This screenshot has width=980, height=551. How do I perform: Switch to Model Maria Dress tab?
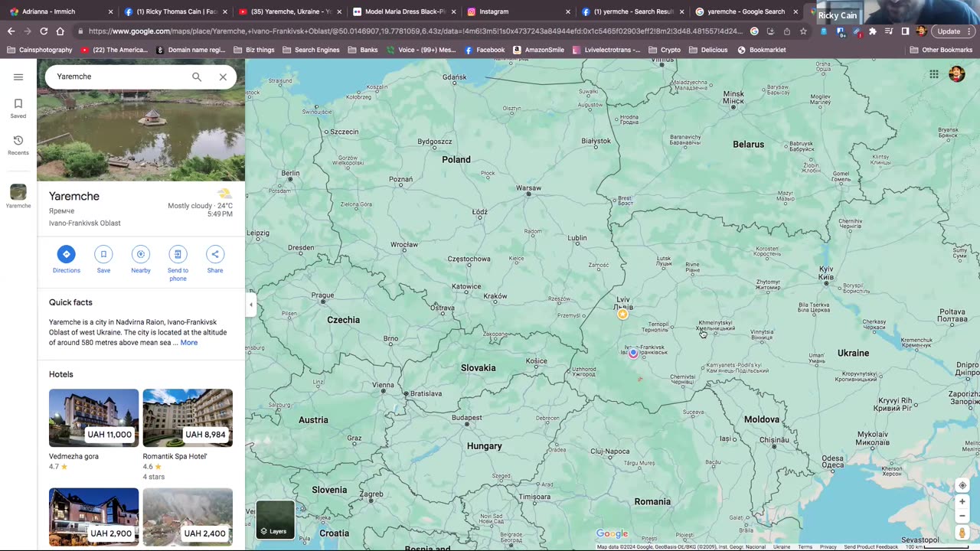click(403, 11)
